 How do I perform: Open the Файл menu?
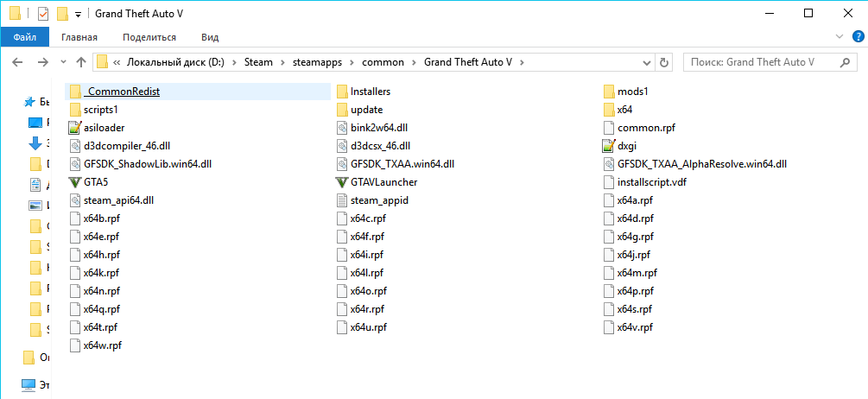pos(25,37)
